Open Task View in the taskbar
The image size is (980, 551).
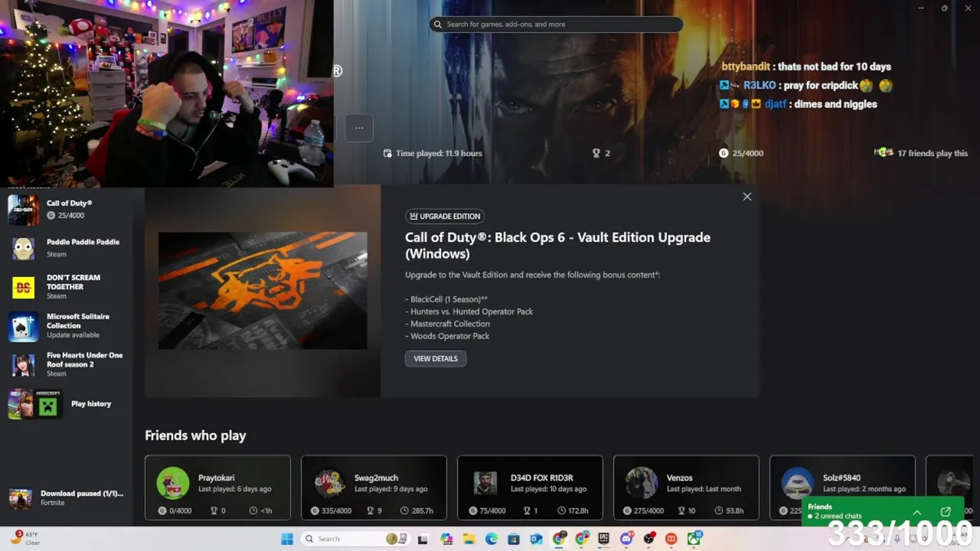pos(423,539)
